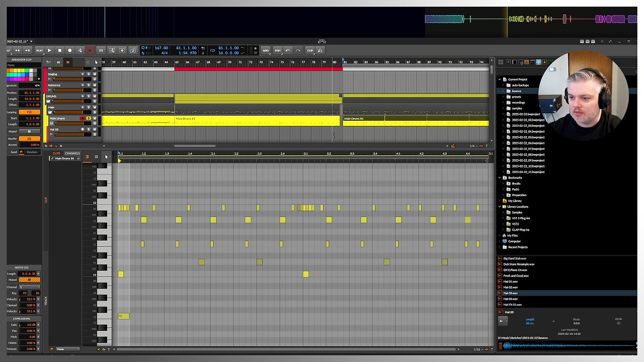Screen dimensions: 644x362
Task: Select Hat 04.wav in file list
Action: click(510, 299)
